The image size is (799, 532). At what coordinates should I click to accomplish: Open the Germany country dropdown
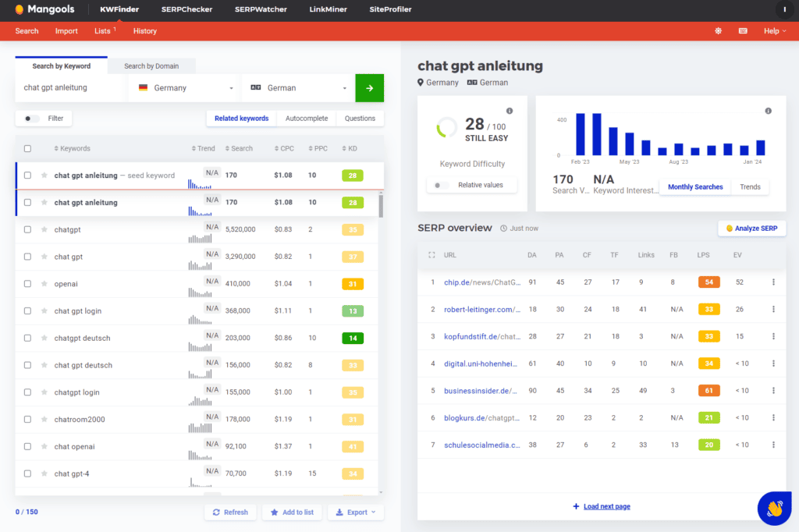[x=185, y=88]
